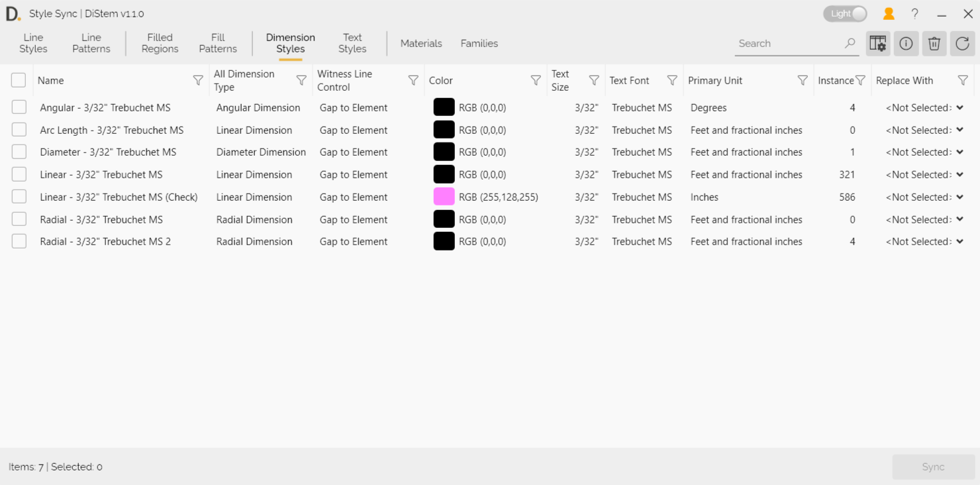Screen dimensions: 980x485
Task: Open Replace With dropdown for Diameter row
Action: click(959, 152)
